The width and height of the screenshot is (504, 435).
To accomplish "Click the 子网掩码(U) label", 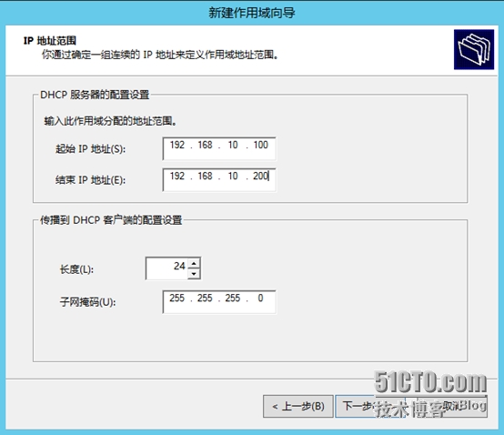I will pyautogui.click(x=87, y=302).
